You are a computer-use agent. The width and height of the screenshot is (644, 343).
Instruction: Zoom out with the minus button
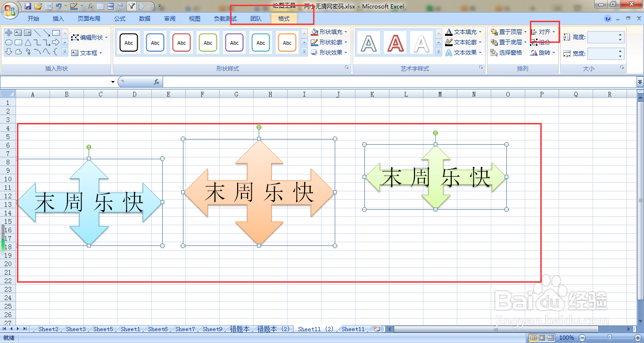pos(582,338)
